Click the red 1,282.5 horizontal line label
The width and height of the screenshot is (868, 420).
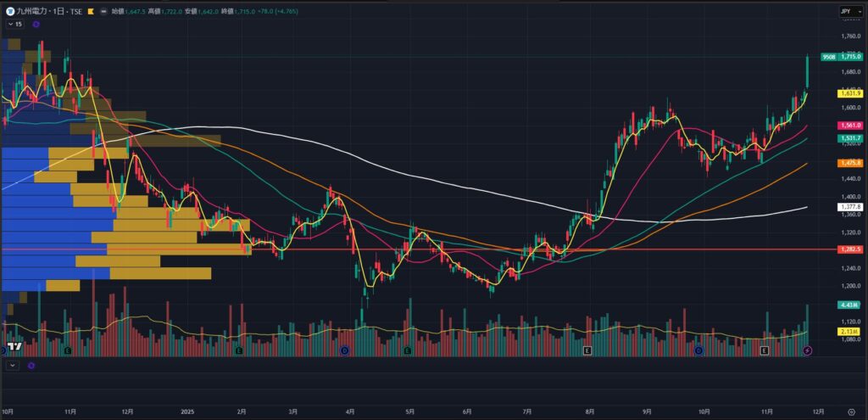pos(850,249)
